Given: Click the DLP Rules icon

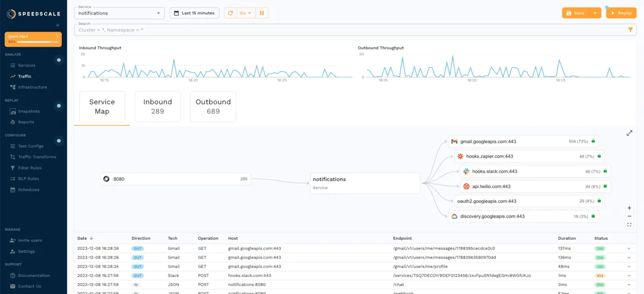Looking at the screenshot, I should click(13, 179).
